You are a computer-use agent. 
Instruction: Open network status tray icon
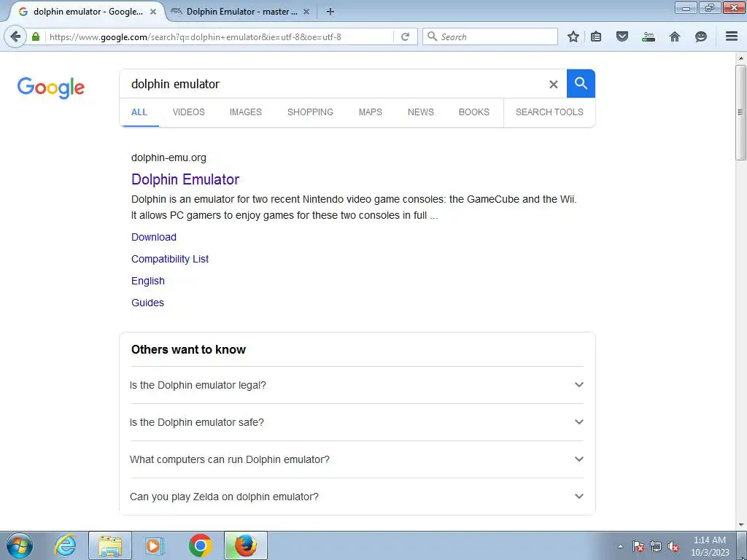click(x=656, y=546)
